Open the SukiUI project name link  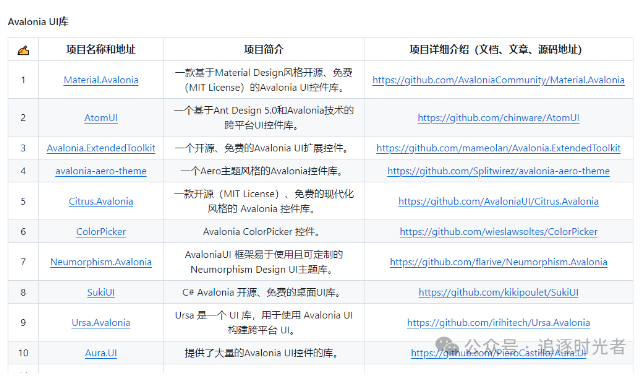(x=101, y=292)
